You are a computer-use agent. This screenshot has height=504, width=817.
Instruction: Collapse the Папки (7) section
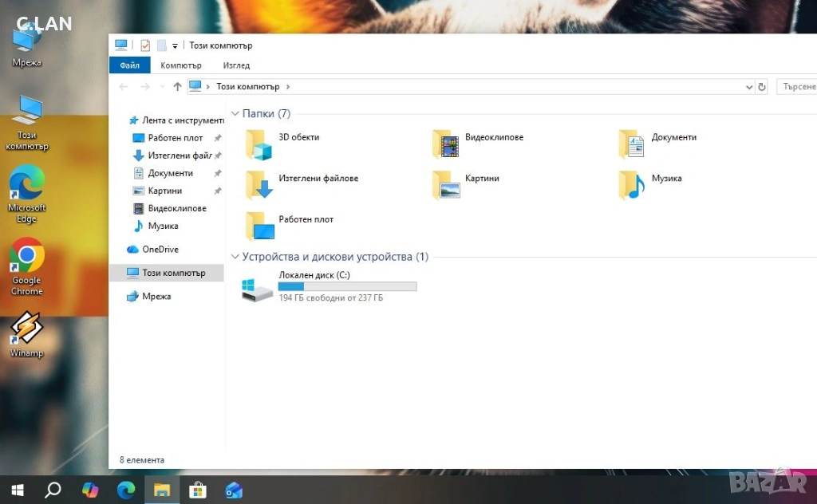click(x=235, y=114)
